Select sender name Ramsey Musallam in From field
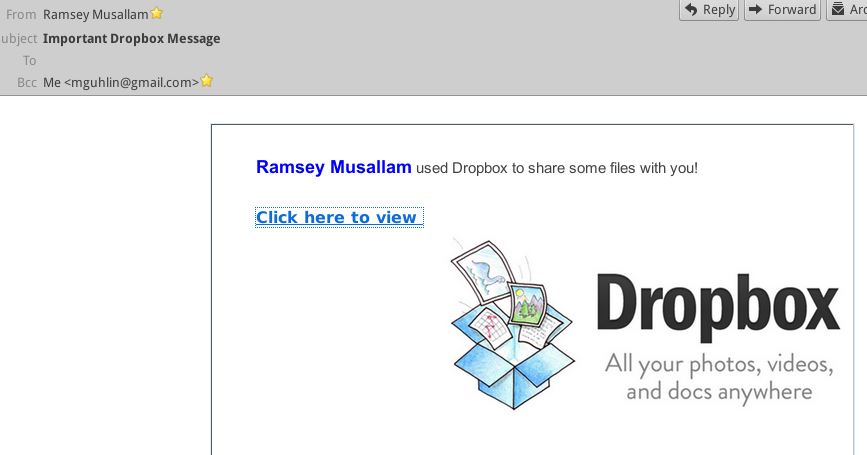The width and height of the screenshot is (867, 455). pyautogui.click(x=95, y=15)
